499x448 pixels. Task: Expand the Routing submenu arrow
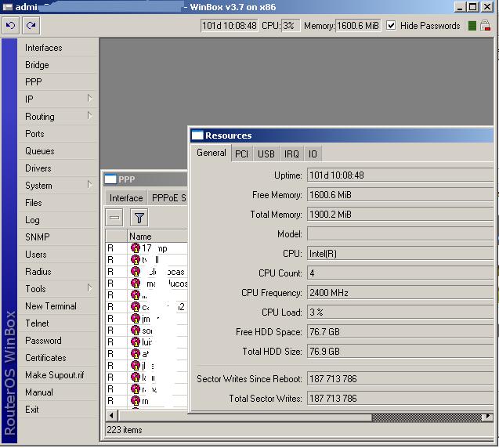[x=90, y=115]
